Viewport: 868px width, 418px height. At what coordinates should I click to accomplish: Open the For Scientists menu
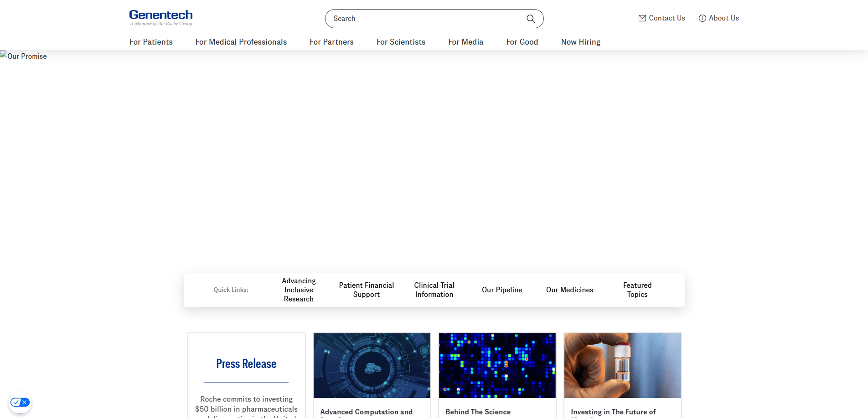[x=401, y=42]
